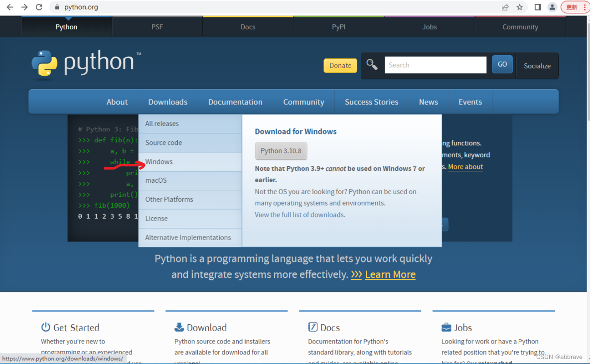Open the Socialize menu

coord(537,66)
